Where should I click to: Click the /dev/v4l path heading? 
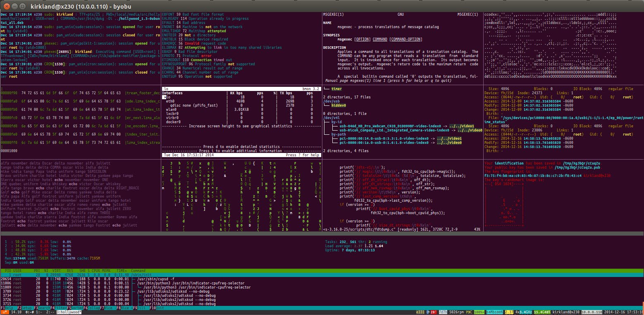pos(332,118)
